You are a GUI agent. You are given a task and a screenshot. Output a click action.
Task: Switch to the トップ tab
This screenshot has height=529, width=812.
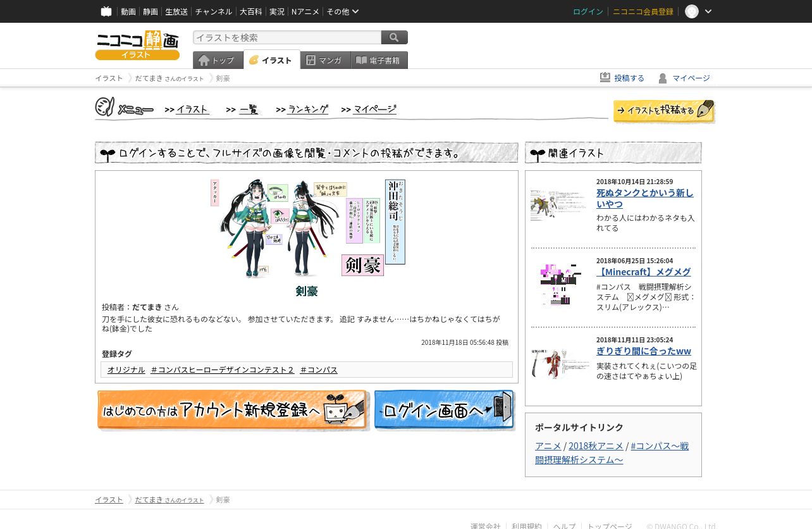pyautogui.click(x=218, y=60)
